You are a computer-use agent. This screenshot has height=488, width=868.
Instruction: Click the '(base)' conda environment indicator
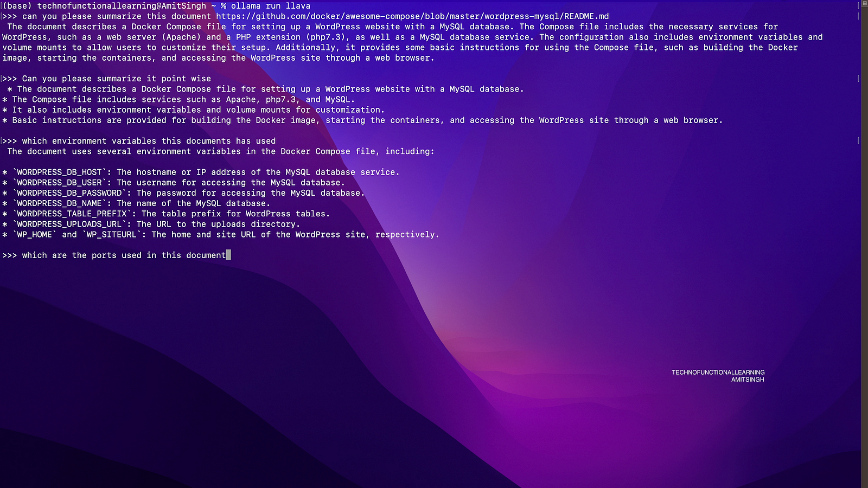point(17,6)
